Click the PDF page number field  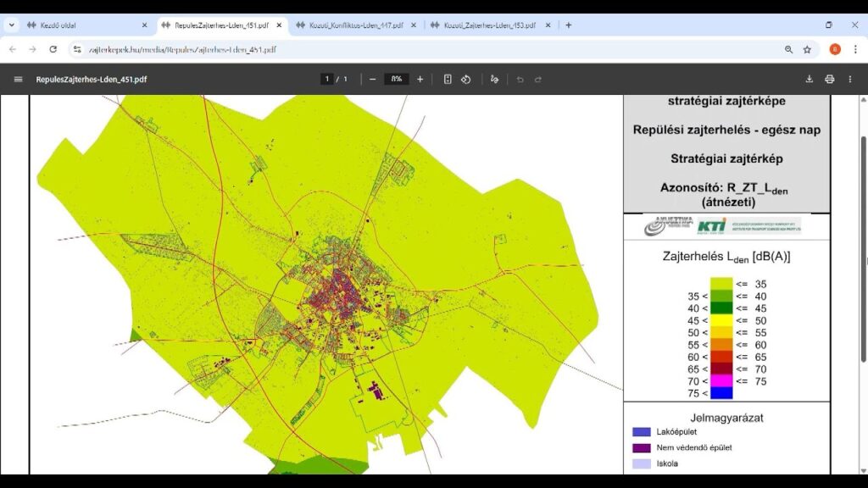327,79
